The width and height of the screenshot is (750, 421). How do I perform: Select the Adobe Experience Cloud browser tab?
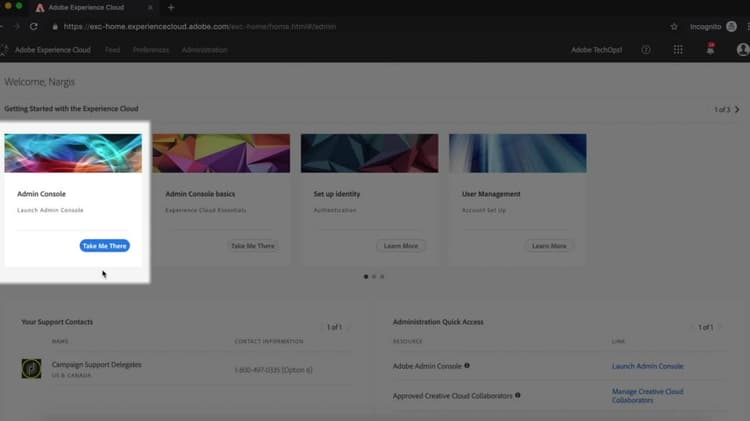tap(94, 8)
